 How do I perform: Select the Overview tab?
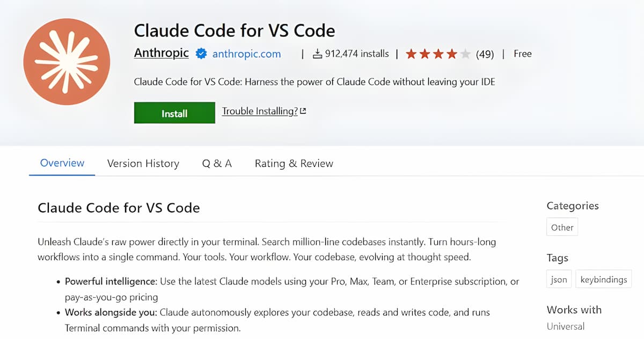pos(62,163)
